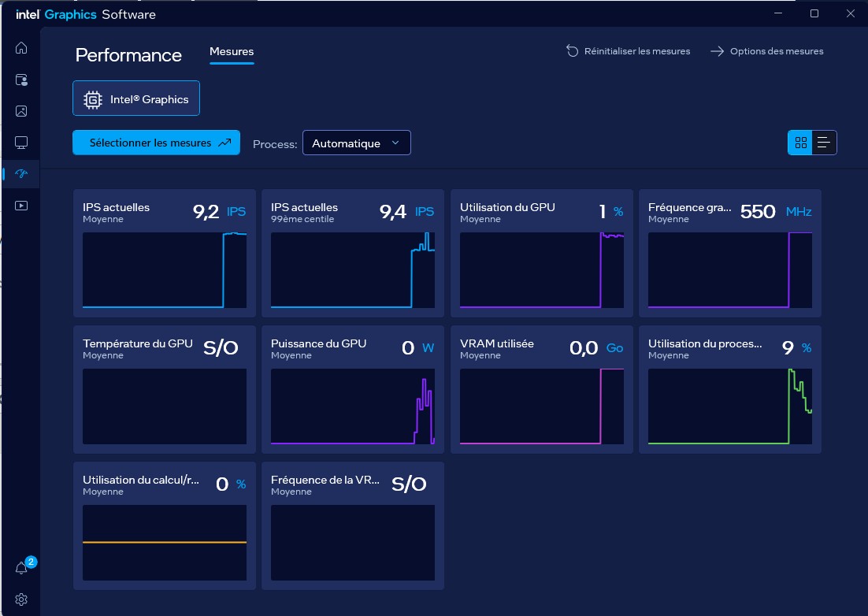Click the play-button sidebar icon
Screen dimensions: 868x616
(21, 206)
